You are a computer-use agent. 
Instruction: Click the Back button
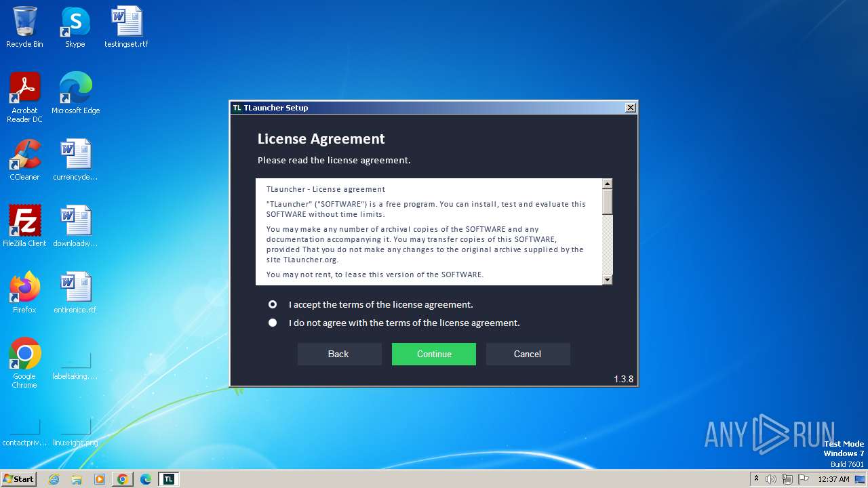(339, 354)
